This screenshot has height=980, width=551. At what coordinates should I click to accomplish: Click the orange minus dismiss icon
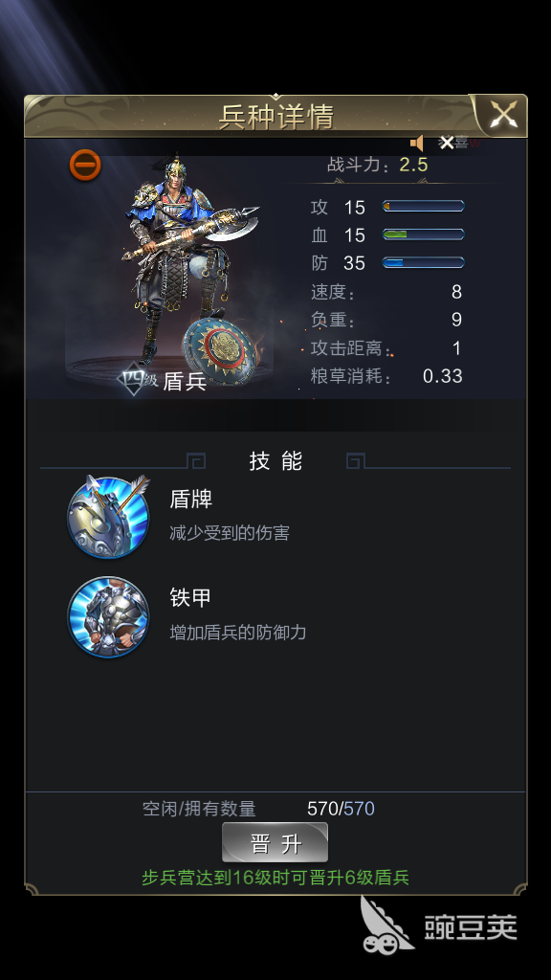coord(85,165)
